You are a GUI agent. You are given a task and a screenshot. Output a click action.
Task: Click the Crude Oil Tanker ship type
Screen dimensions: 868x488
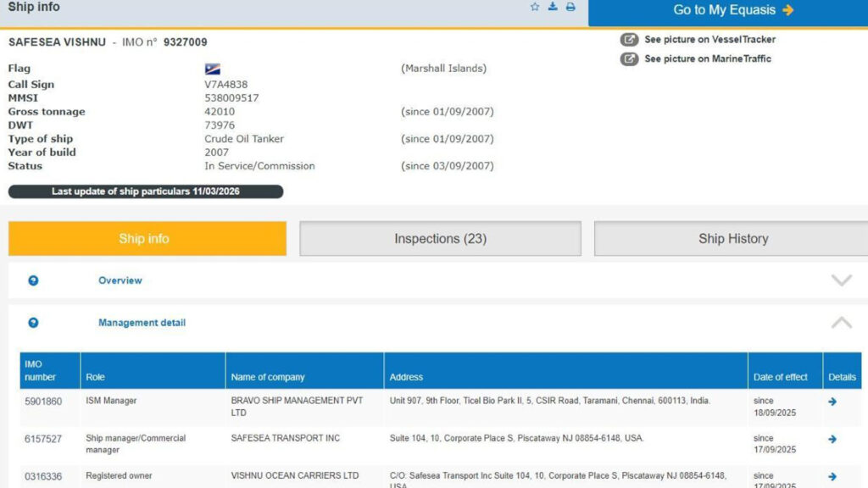coord(244,138)
